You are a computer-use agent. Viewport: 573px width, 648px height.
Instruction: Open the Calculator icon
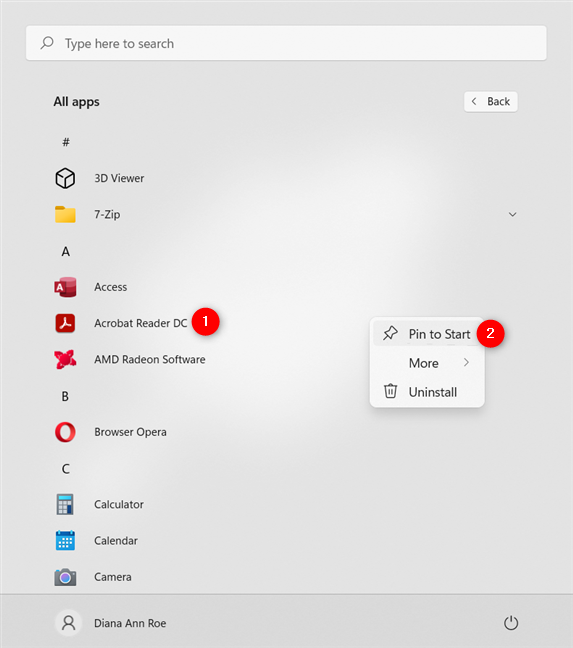[65, 504]
